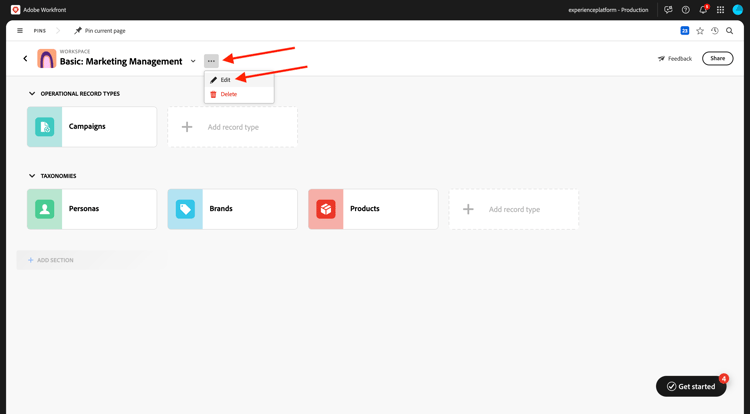
Task: Click the Feedback megaphone icon
Action: pyautogui.click(x=662, y=58)
